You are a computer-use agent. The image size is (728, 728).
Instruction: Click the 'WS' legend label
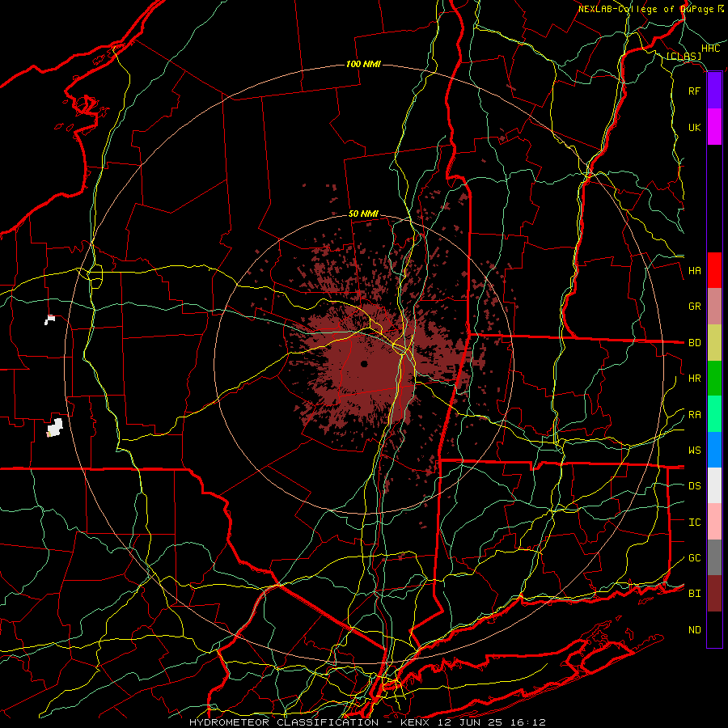point(694,451)
